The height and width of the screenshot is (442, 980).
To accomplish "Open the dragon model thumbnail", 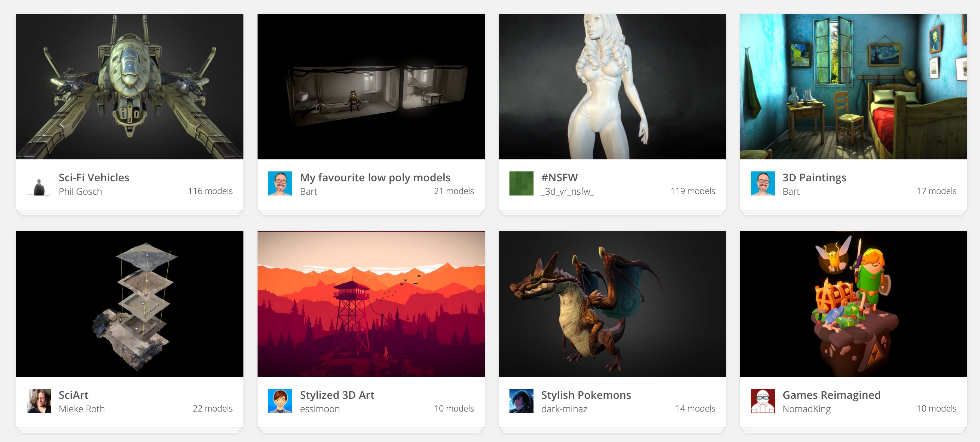I will [612, 304].
